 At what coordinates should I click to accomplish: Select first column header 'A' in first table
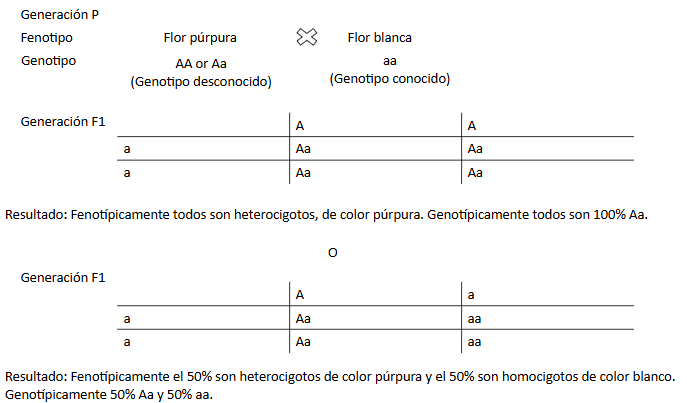click(300, 126)
